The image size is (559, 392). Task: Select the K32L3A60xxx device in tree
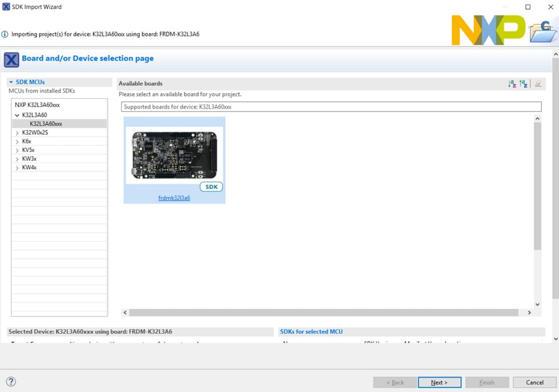[46, 124]
